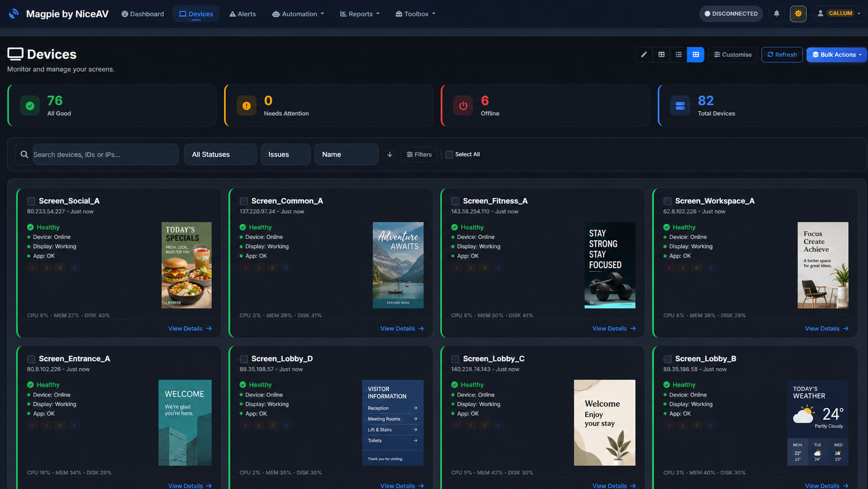Go to the Dashboard tab

(143, 14)
